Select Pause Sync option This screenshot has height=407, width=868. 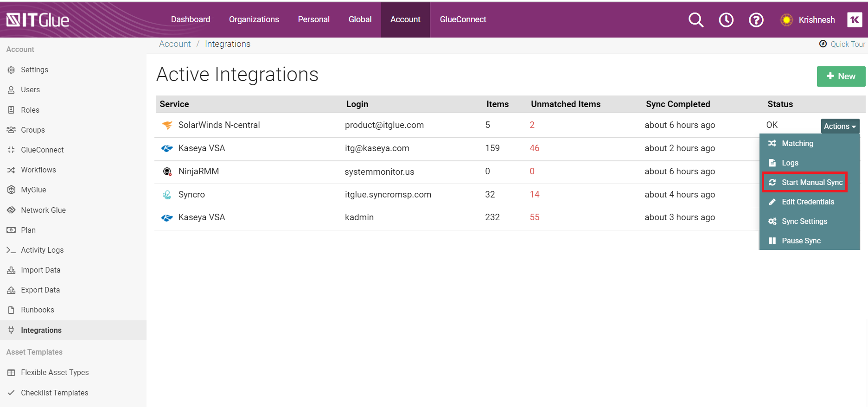[809, 241]
